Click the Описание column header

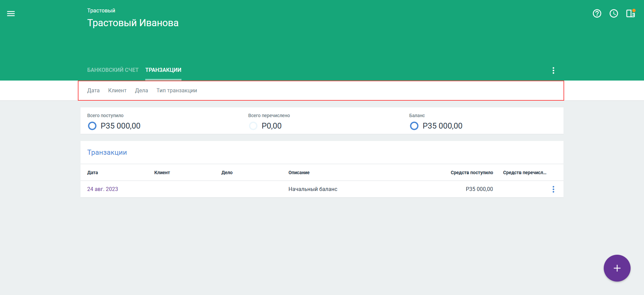click(299, 173)
